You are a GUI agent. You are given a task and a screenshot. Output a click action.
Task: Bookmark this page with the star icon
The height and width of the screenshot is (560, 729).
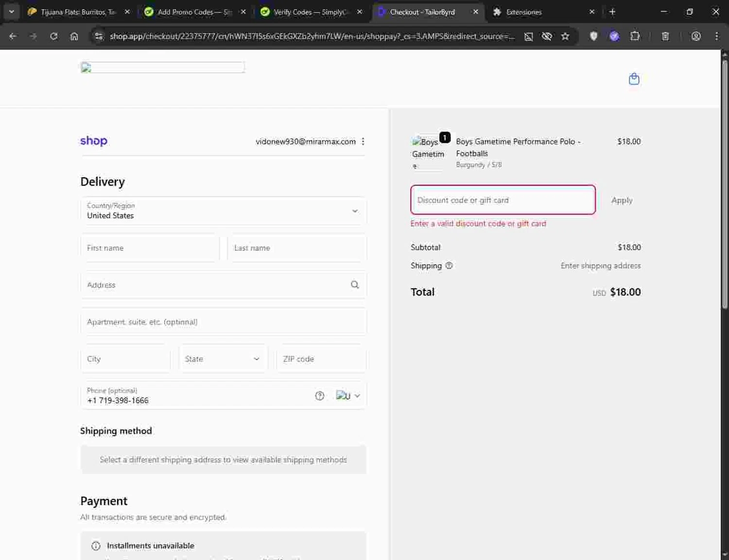(565, 36)
